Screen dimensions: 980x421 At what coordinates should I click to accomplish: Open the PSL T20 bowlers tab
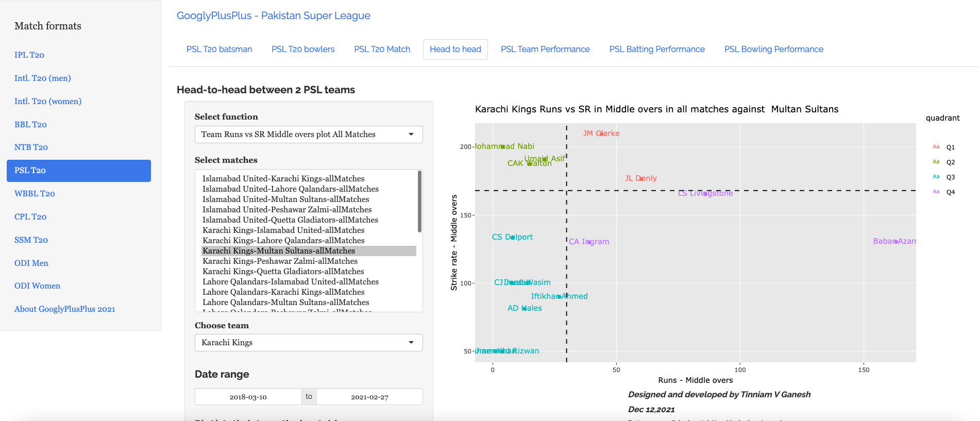pos(303,49)
